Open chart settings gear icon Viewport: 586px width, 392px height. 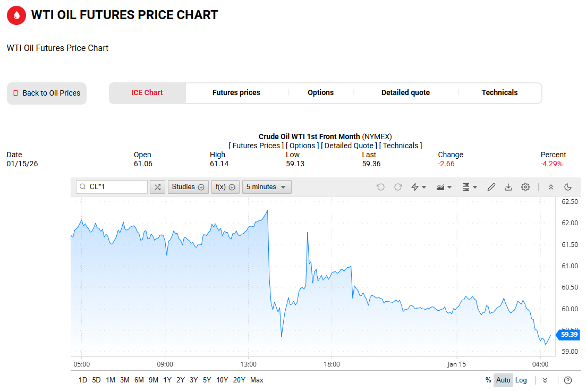click(525, 187)
